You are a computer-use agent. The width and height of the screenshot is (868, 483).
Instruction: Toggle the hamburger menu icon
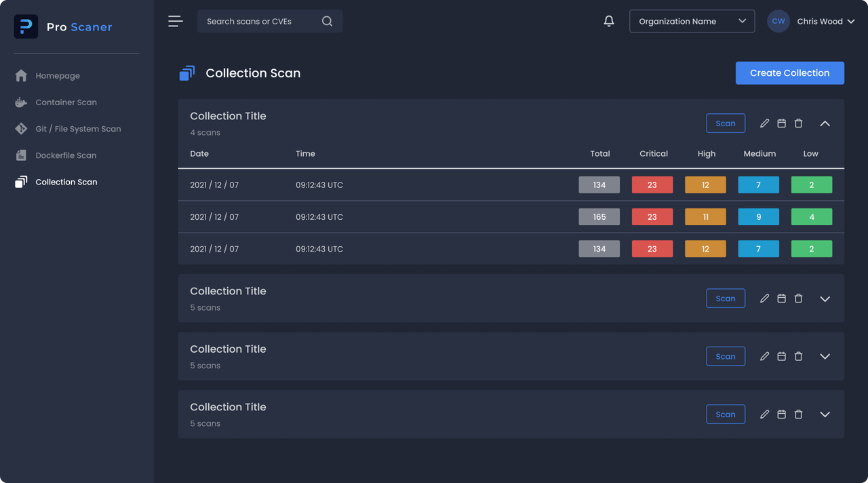(x=176, y=21)
